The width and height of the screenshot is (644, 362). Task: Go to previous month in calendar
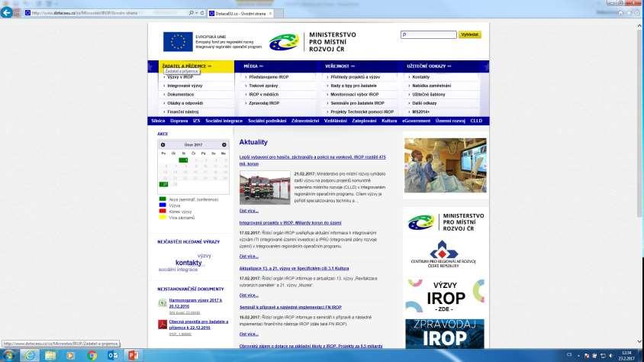163,144
